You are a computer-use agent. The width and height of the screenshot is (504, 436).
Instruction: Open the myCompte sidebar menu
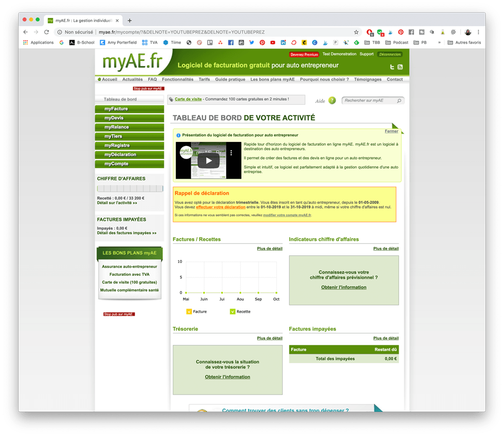point(130,164)
